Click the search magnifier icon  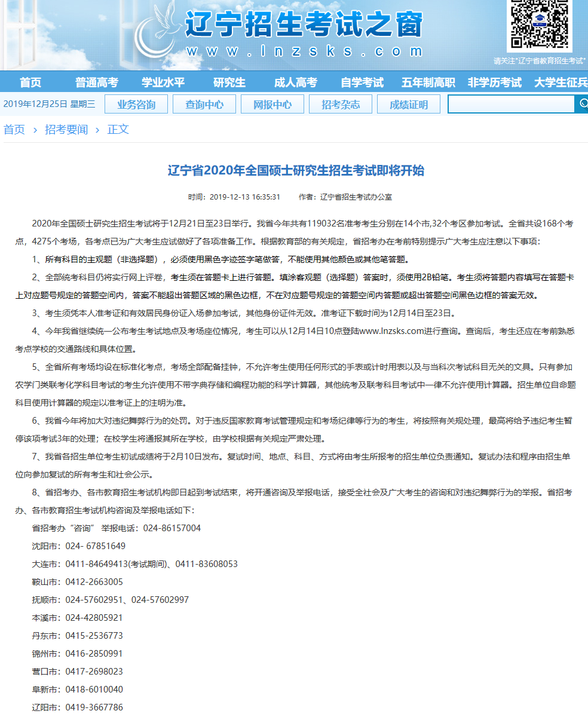point(582,104)
